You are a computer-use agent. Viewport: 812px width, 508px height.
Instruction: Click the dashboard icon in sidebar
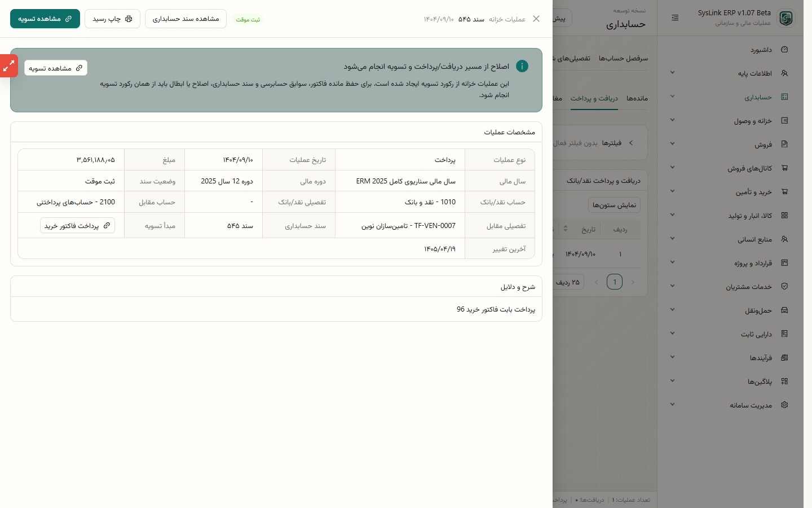click(784, 50)
